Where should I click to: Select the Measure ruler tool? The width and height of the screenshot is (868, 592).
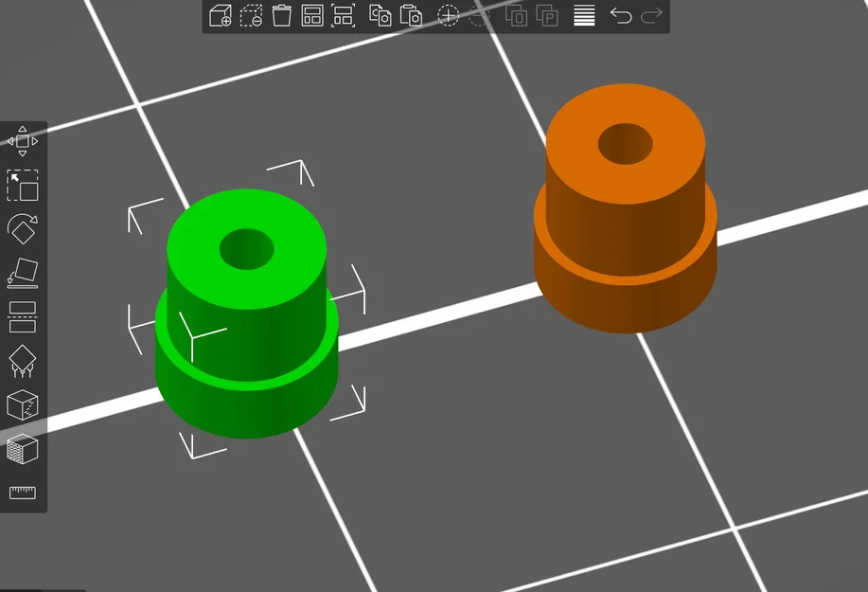click(23, 493)
